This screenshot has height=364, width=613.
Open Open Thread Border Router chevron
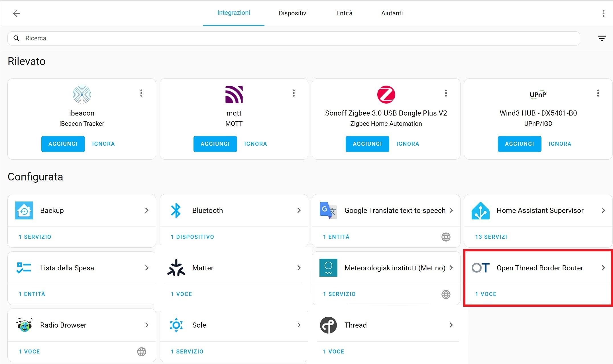coord(603,268)
